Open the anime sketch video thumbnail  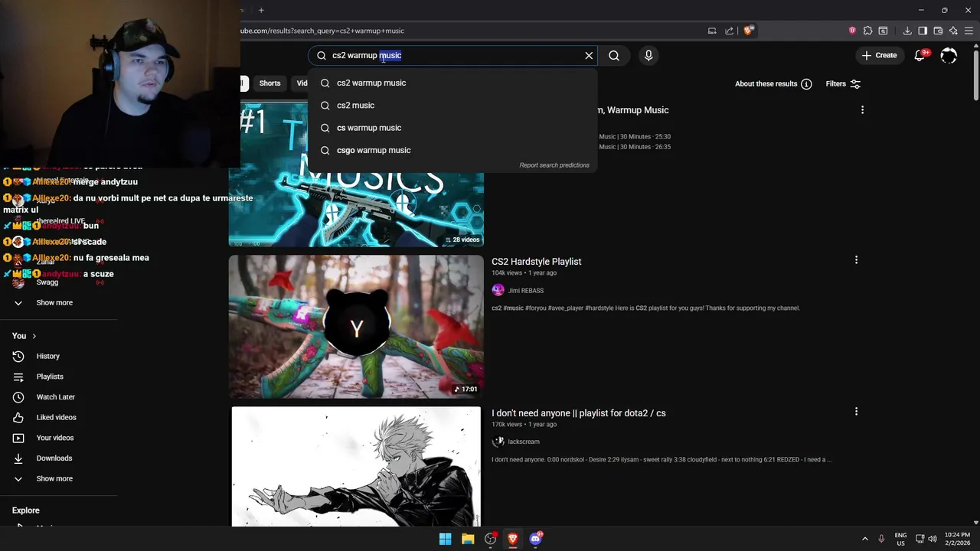tap(356, 466)
